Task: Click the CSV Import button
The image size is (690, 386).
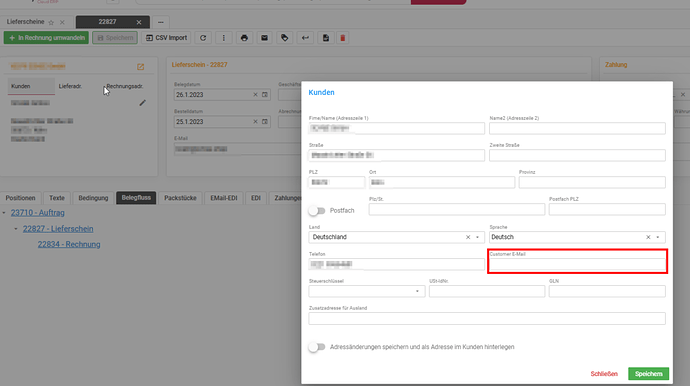Action: [x=166, y=38]
